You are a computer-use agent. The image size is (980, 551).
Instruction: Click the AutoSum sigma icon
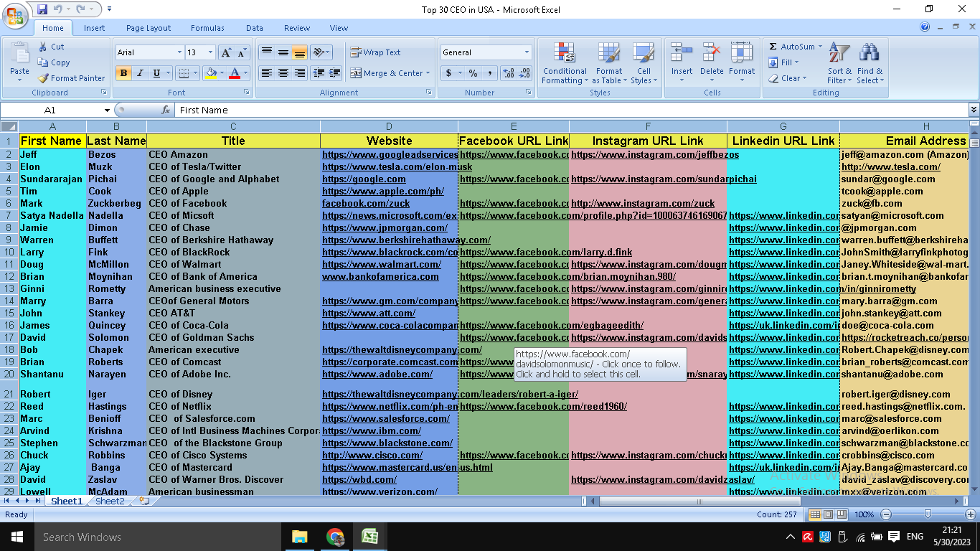[x=773, y=47]
